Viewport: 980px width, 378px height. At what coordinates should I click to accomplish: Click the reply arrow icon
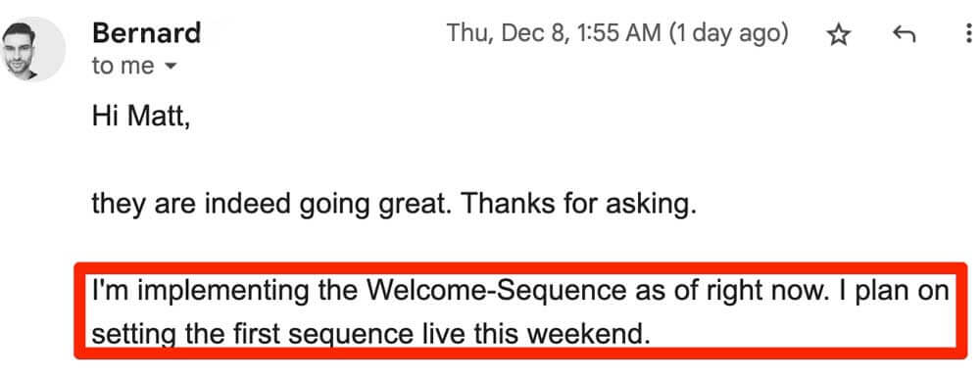click(905, 35)
